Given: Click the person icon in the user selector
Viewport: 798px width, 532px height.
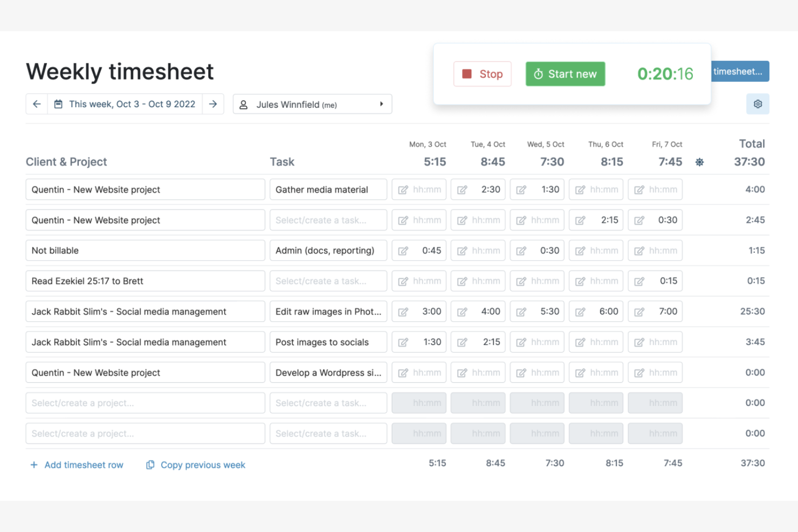Looking at the screenshot, I should 243,104.
